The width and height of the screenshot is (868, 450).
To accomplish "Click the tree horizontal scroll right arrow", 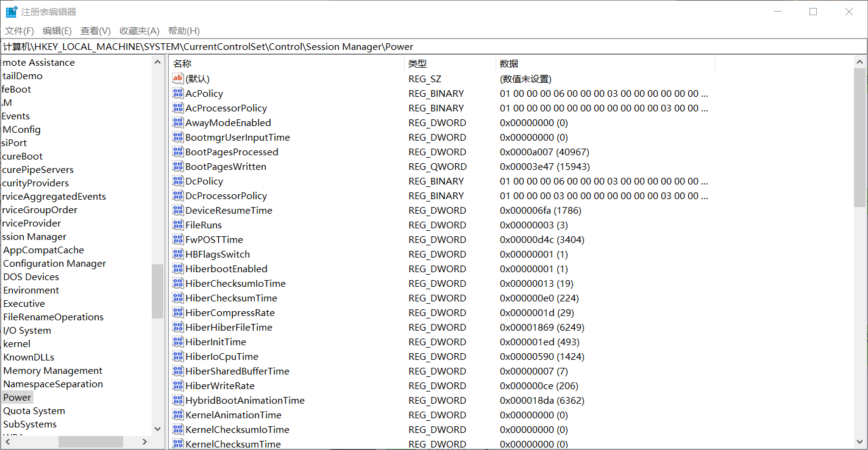I will [x=145, y=441].
